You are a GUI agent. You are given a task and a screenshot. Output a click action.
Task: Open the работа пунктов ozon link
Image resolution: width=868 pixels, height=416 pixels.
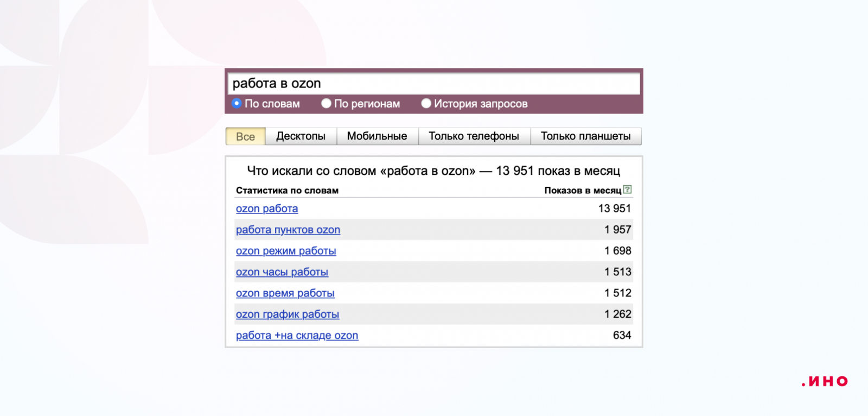click(x=288, y=230)
